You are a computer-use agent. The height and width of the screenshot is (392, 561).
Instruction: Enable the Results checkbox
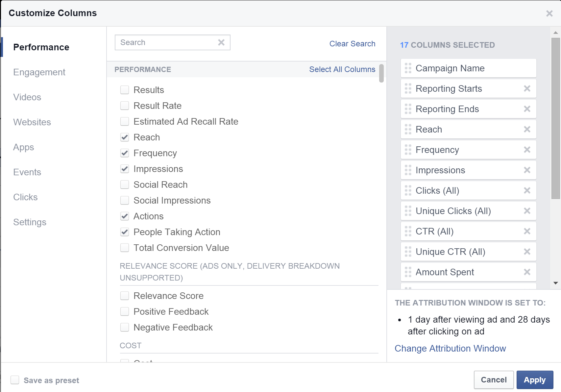click(125, 89)
